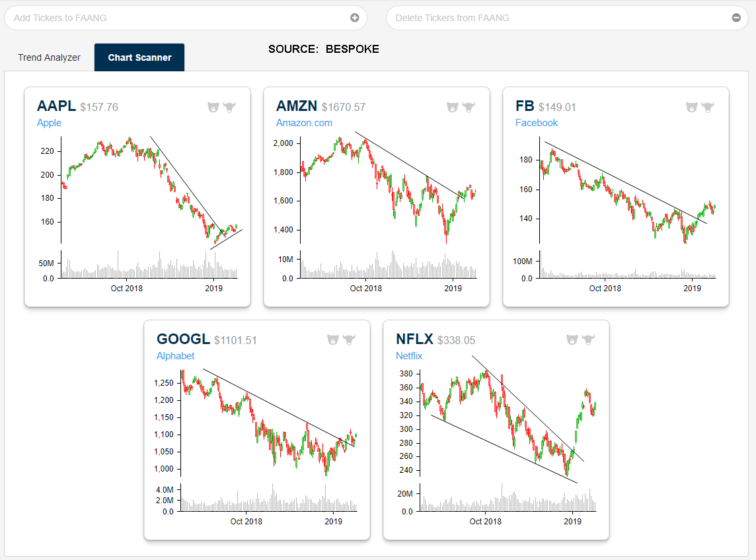This screenshot has height=560, width=756.
Task: Tag AMZN bearish using its bear icon
Action: (x=453, y=106)
